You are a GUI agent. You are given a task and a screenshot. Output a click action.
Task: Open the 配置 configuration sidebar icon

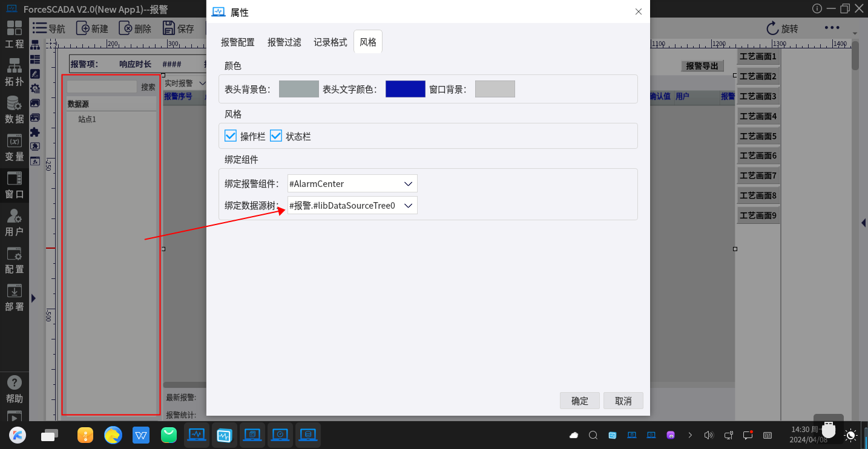(x=15, y=260)
